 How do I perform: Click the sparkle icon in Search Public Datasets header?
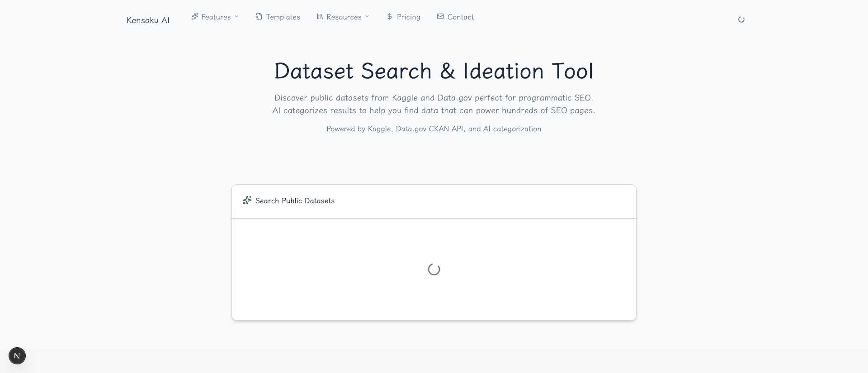click(247, 201)
